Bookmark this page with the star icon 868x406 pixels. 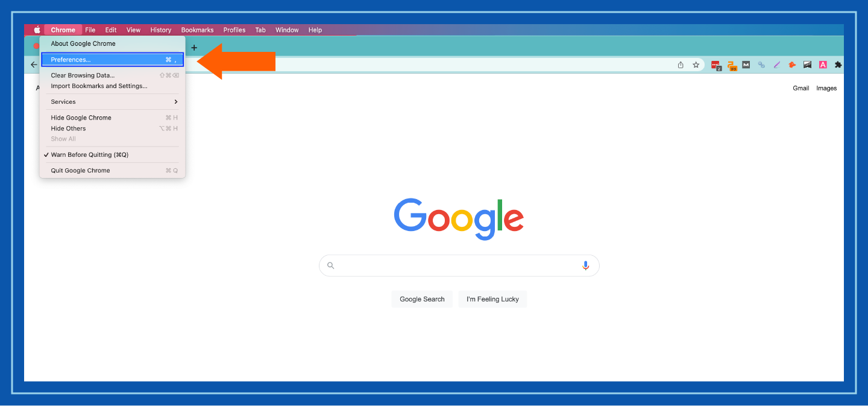point(696,65)
